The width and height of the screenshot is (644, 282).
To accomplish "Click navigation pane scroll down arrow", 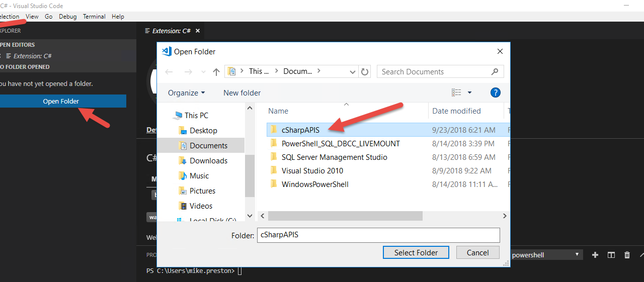I will [x=250, y=216].
